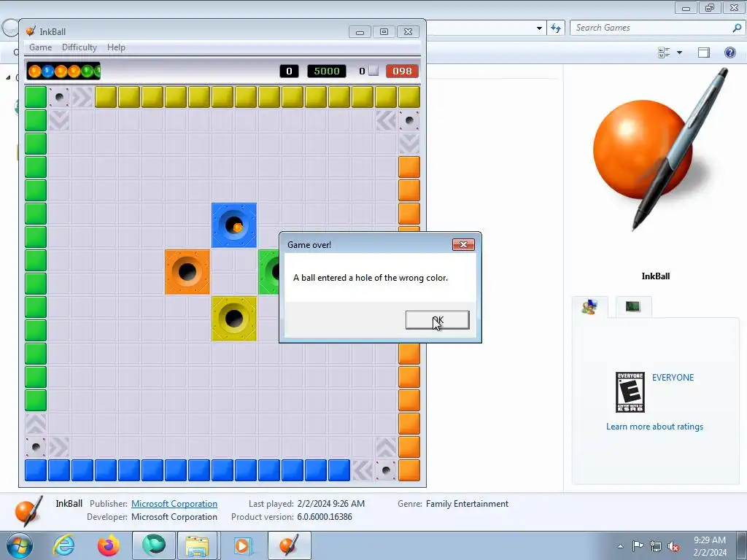Click the queued balls preview strip

[63, 71]
